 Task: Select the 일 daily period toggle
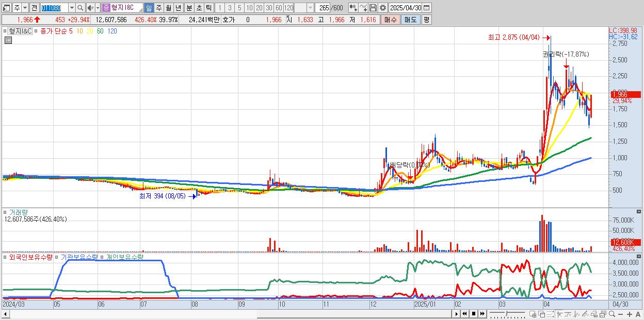(148, 8)
